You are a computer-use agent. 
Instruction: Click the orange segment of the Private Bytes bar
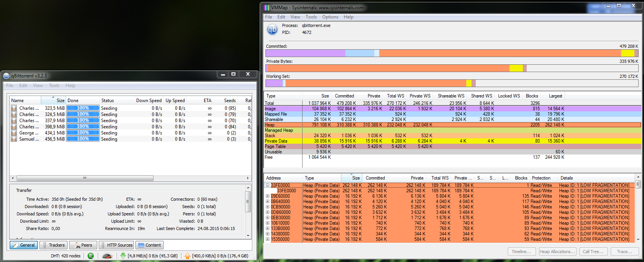[x=388, y=68]
